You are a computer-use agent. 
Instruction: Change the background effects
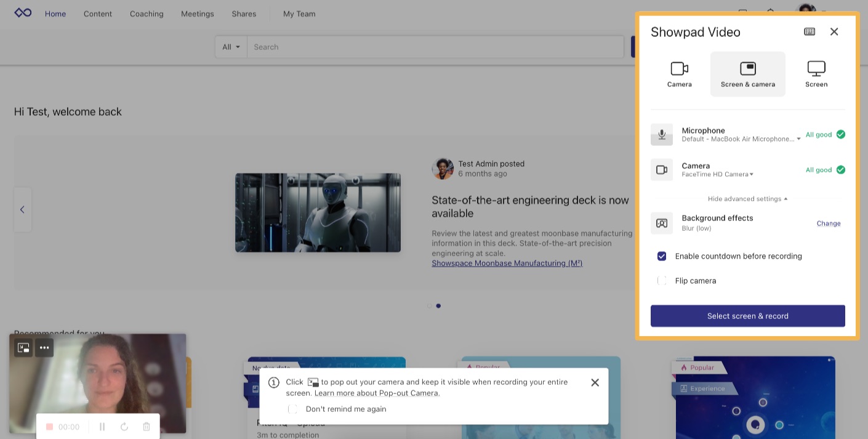click(x=828, y=223)
